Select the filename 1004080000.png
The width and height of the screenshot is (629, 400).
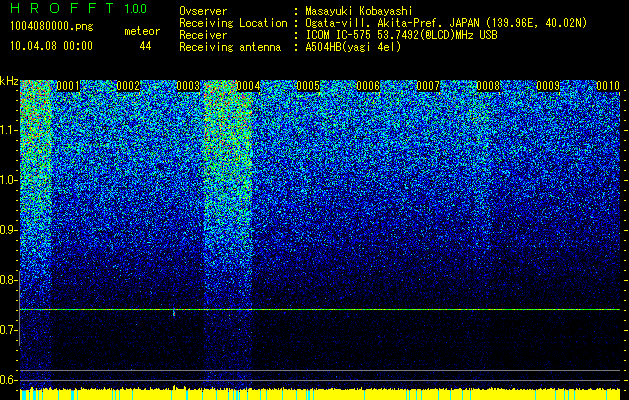click(x=52, y=27)
